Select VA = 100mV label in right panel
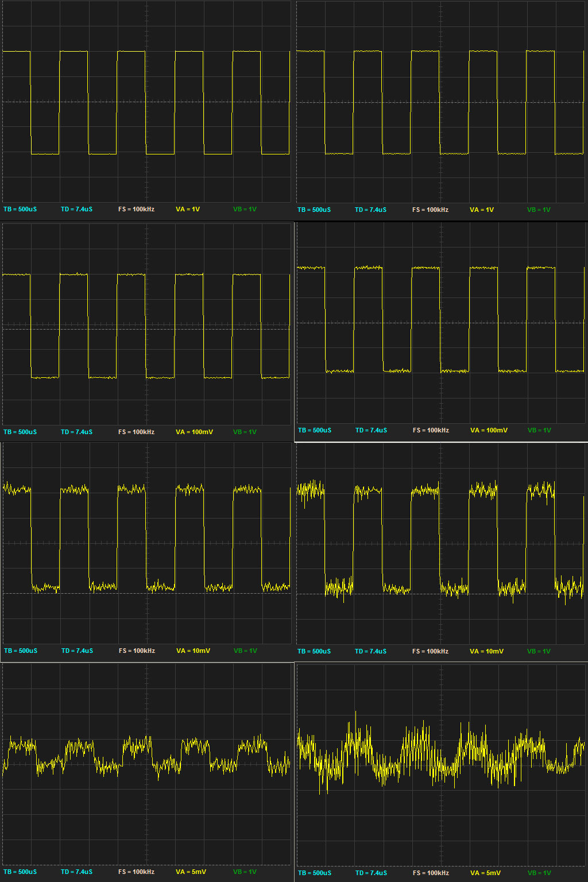This screenshot has height=882, width=588. pyautogui.click(x=489, y=430)
